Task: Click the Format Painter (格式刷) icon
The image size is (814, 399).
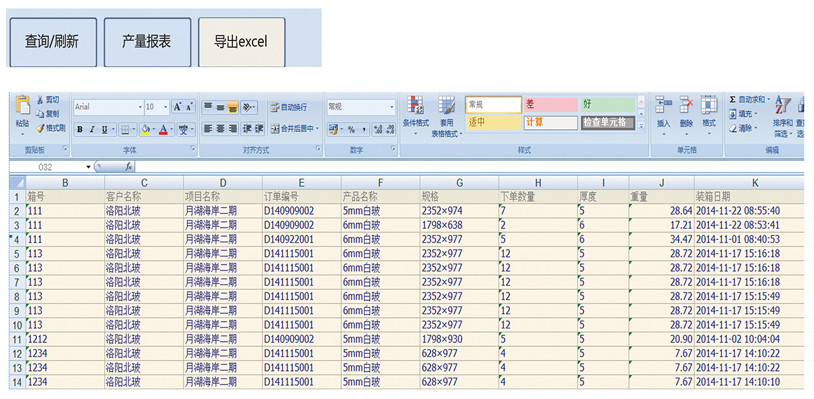Action: [x=40, y=128]
